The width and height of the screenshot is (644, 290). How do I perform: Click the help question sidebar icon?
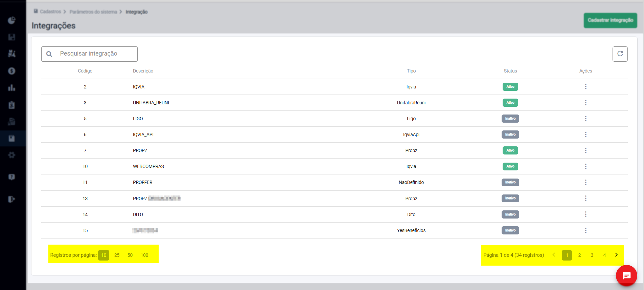(x=12, y=177)
